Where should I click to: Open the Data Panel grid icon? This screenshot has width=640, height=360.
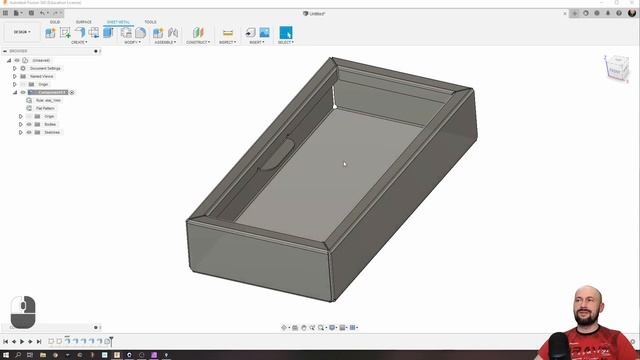tap(5, 13)
